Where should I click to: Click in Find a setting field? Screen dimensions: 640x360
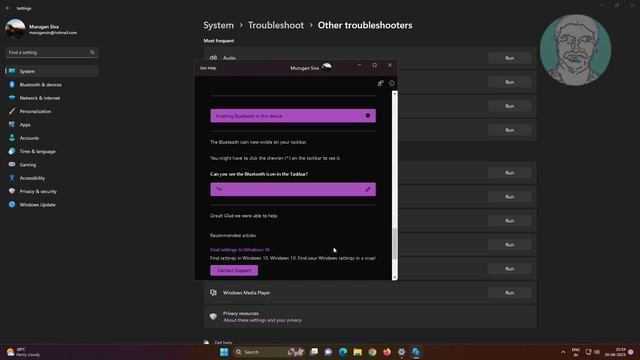point(51,53)
